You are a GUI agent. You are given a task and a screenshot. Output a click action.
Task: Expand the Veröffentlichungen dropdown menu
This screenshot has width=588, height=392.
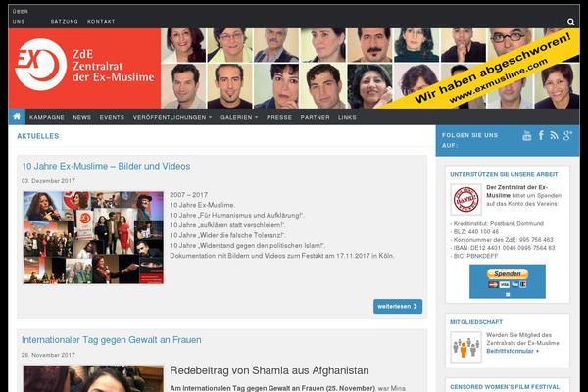(172, 117)
